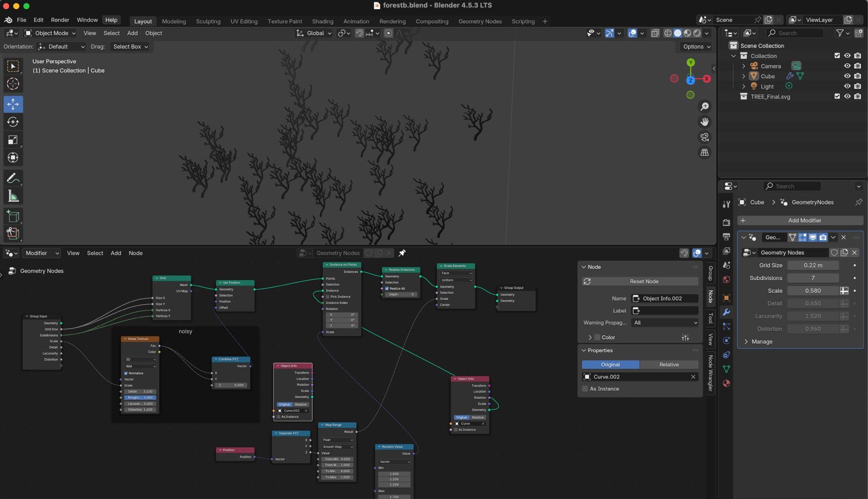Switch to the Shading workspace tab
Screen dimensions: 868x499
pyautogui.click(x=322, y=21)
